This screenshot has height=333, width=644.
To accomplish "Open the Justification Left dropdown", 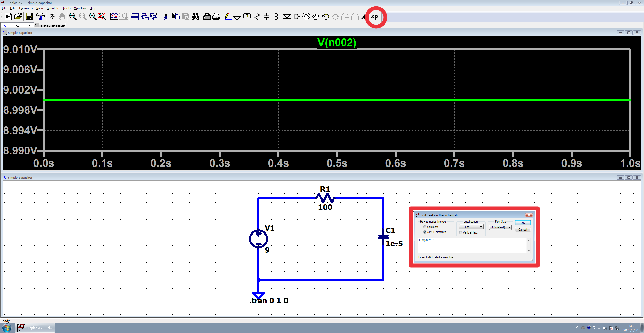I will click(x=471, y=227).
